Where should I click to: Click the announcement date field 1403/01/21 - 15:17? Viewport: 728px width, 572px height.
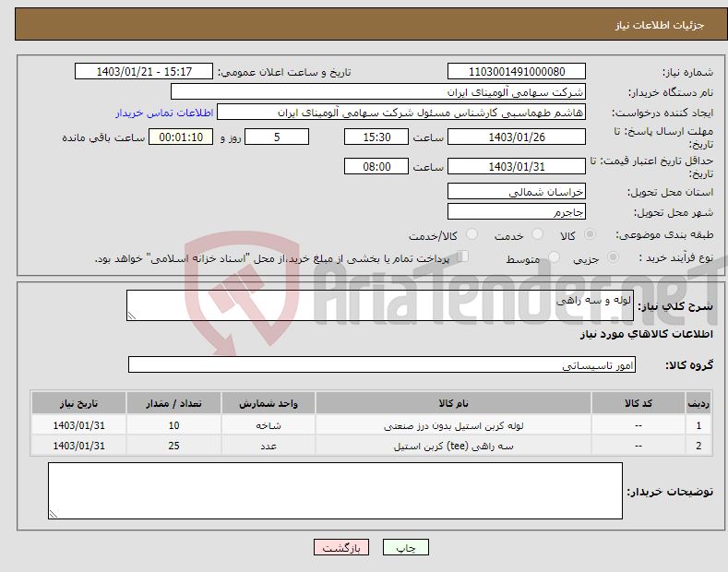click(x=144, y=72)
